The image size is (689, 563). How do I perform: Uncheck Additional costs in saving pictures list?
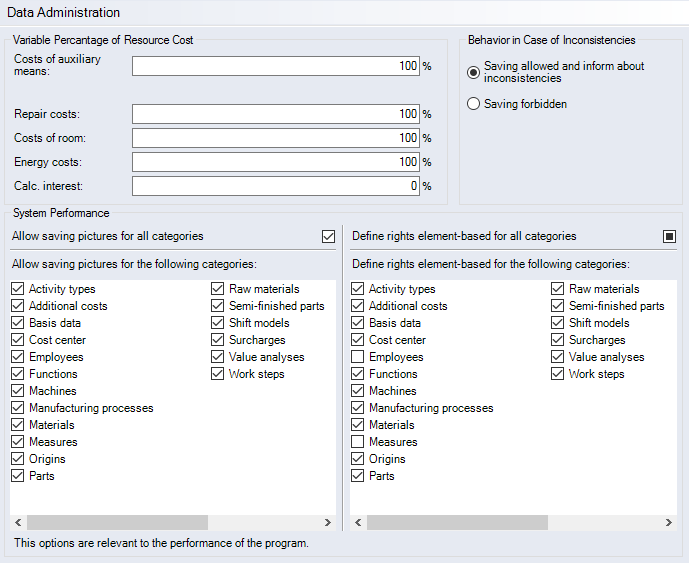[x=18, y=306]
